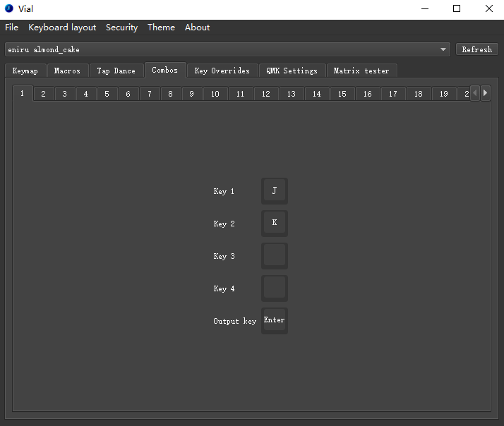Open the About menu
The width and height of the screenshot is (504, 426).
pyautogui.click(x=197, y=28)
